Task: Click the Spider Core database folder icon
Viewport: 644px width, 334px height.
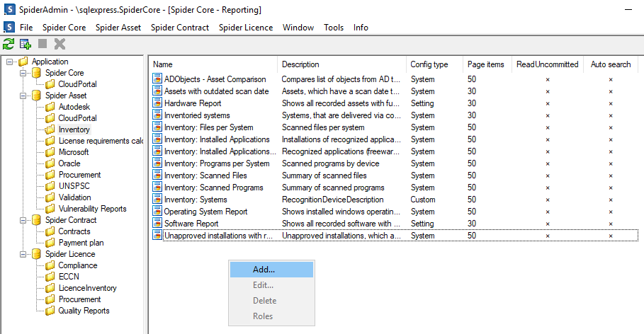Action: point(37,73)
